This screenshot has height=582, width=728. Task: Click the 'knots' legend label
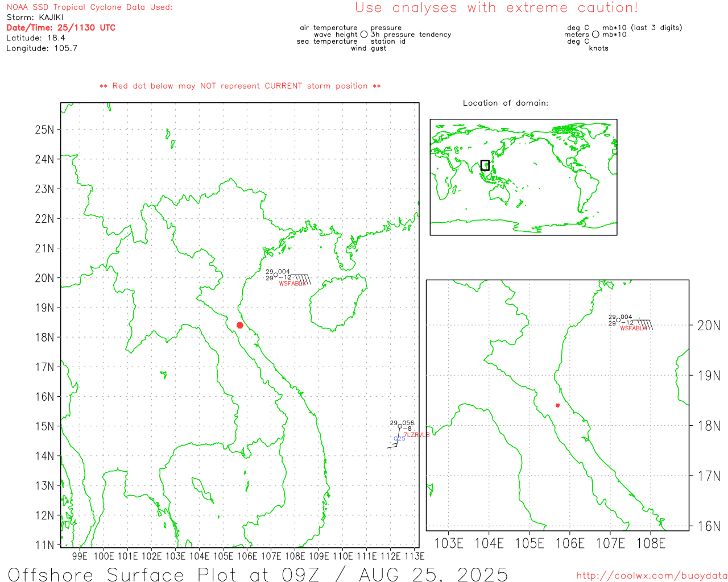(599, 48)
